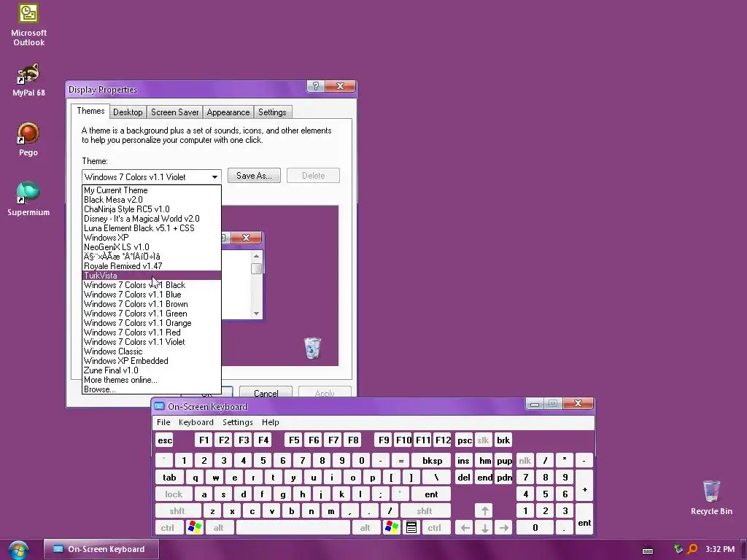Viewport: 747px width, 560px height.
Task: Pick Windows Classic theme option
Action: click(152, 351)
